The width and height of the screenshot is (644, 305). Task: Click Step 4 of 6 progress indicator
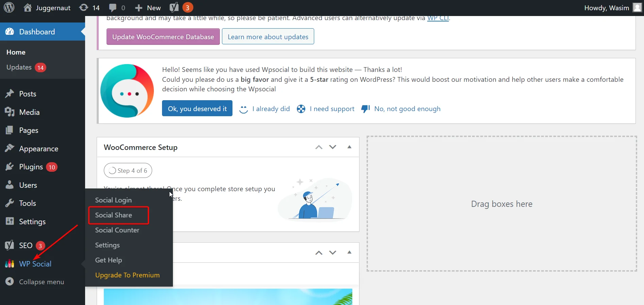click(128, 170)
